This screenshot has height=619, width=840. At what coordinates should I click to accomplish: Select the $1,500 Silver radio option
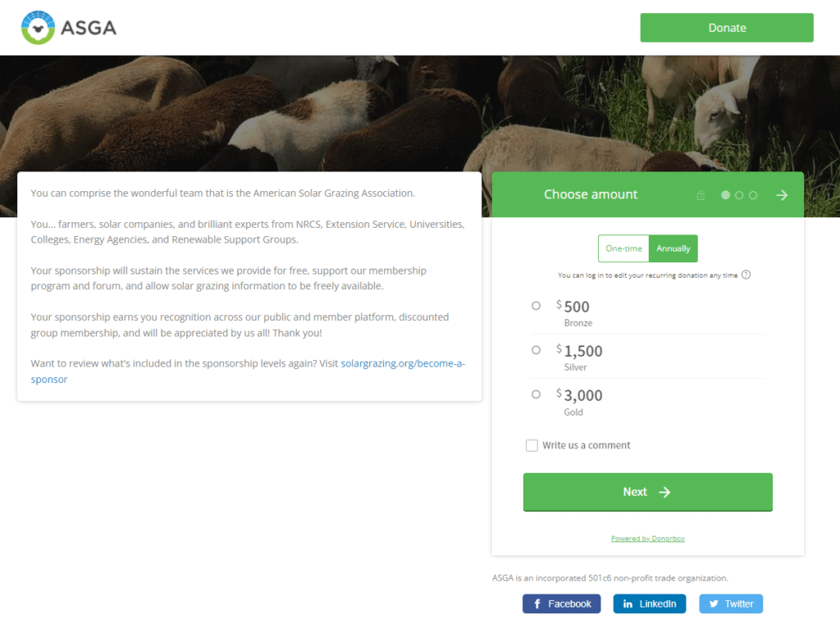(x=536, y=350)
